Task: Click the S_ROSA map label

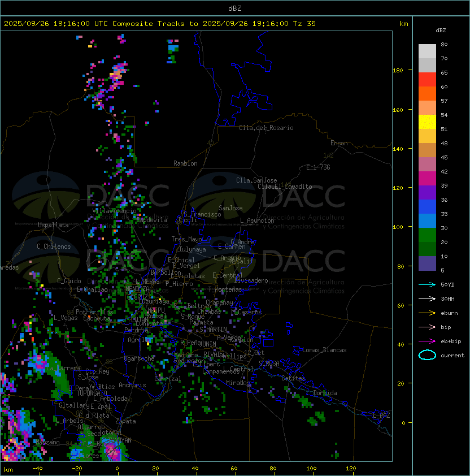Action: (269, 363)
